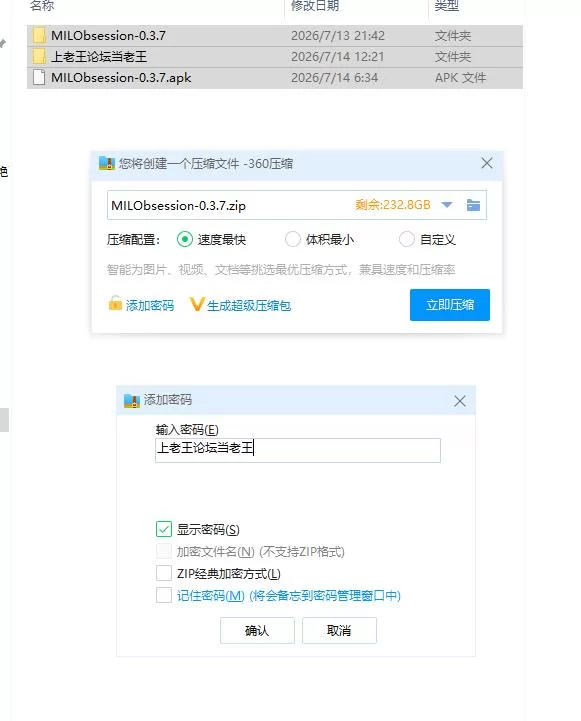This screenshot has width=581, height=721.
Task: Click the V icon for 生成超级压缩包
Action: tap(196, 304)
